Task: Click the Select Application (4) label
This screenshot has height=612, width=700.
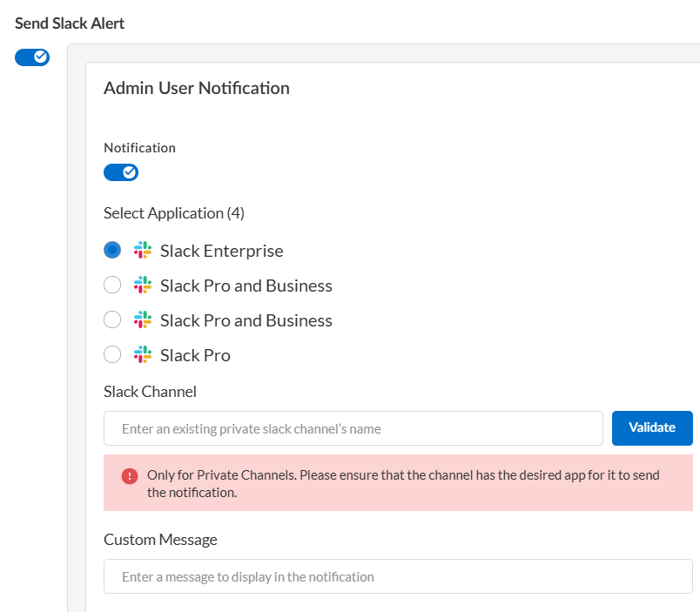Action: [x=174, y=213]
